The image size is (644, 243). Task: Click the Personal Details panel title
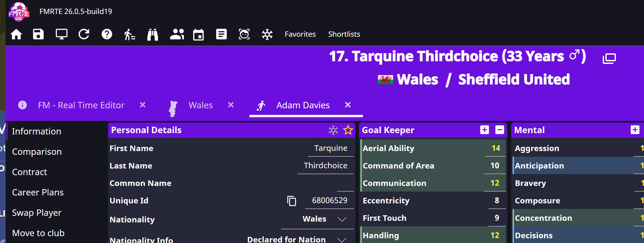(146, 130)
